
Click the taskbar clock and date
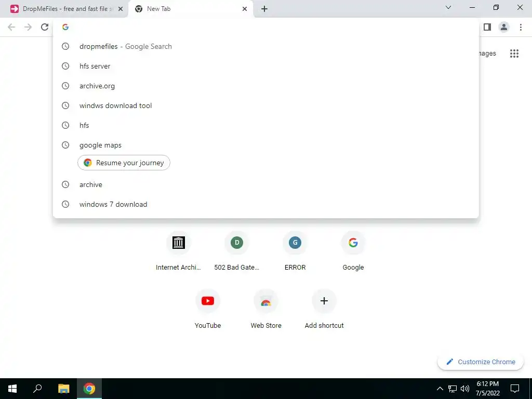[487, 389]
